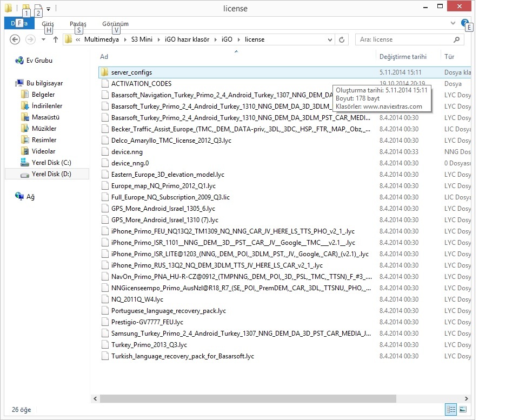Switch to large thumbnails view icon

click(462, 410)
